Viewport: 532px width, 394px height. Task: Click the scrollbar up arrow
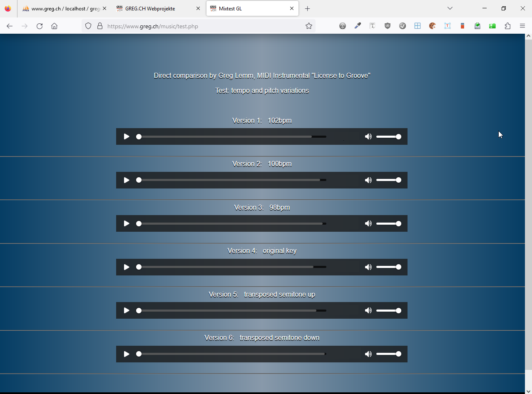click(x=528, y=37)
